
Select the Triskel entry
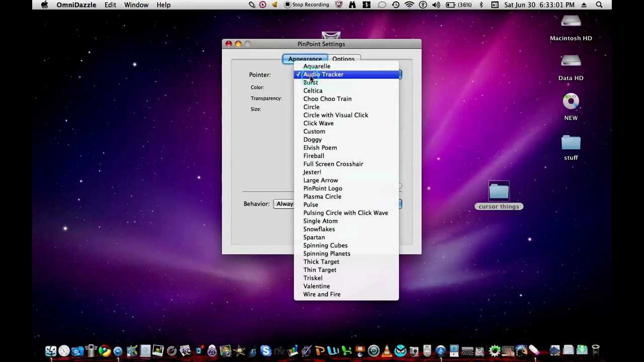[x=346, y=278]
